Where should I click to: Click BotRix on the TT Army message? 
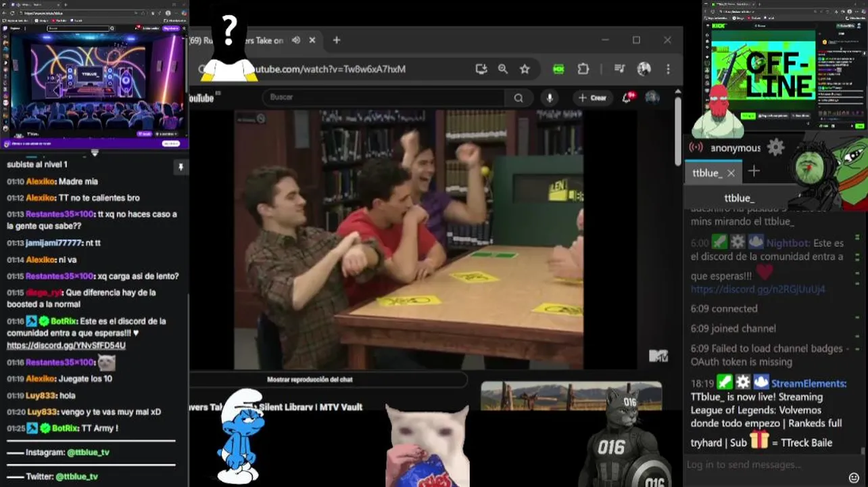64,428
